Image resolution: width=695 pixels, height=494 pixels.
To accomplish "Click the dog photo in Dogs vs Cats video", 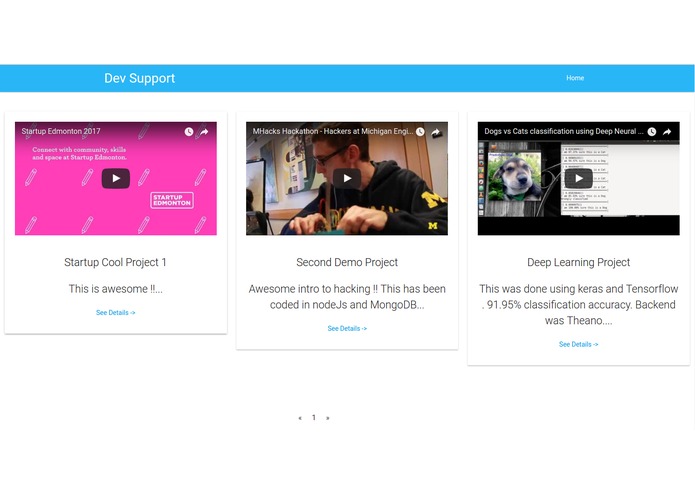I will coord(515,177).
